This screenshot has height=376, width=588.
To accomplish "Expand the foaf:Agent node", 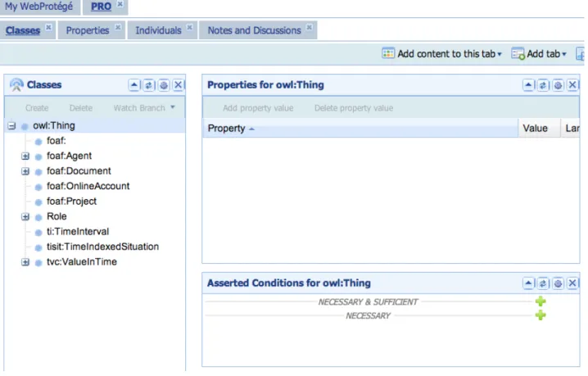I will (x=25, y=156).
